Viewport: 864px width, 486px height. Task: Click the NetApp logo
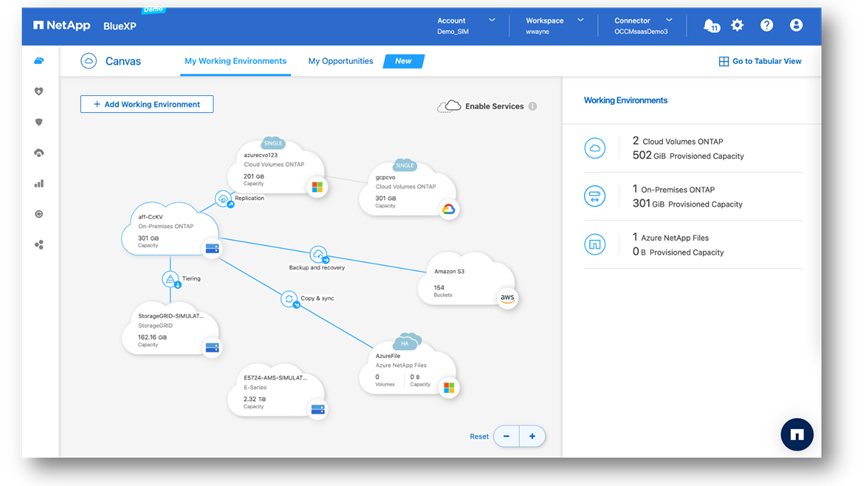click(62, 25)
